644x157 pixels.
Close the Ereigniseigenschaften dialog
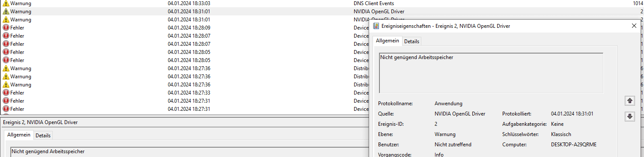pyautogui.click(x=634, y=26)
